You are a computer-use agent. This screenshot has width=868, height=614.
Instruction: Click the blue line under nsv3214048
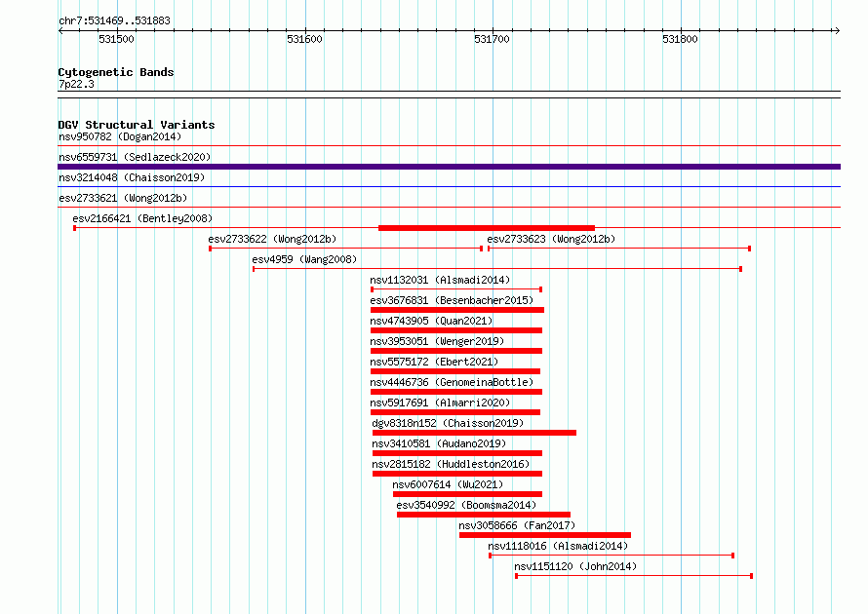point(449,187)
